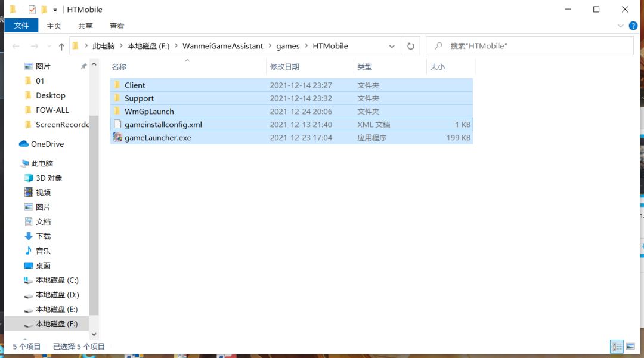Open the address bar history dropdown
This screenshot has width=644, height=358.
pos(392,47)
